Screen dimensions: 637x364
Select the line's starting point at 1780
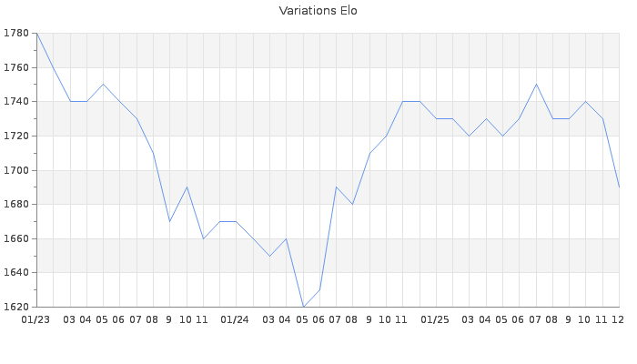tap(36, 34)
